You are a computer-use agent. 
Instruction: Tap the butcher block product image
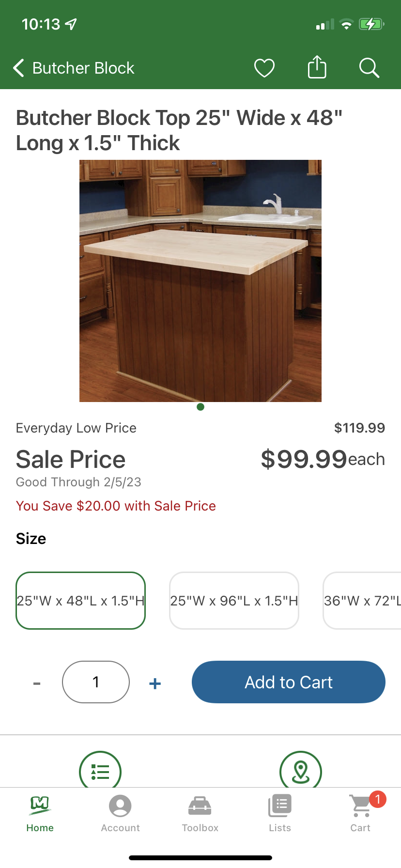pyautogui.click(x=200, y=281)
